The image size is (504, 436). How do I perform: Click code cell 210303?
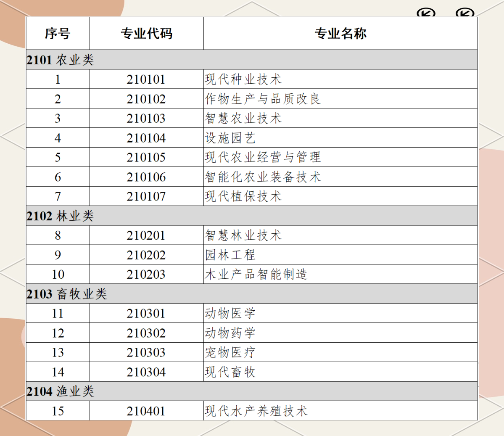coord(146,352)
